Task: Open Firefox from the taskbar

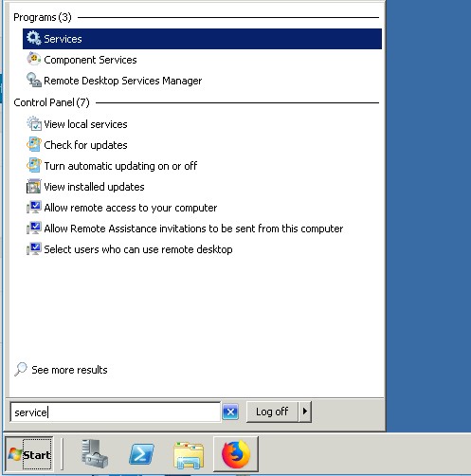Action: [236, 454]
